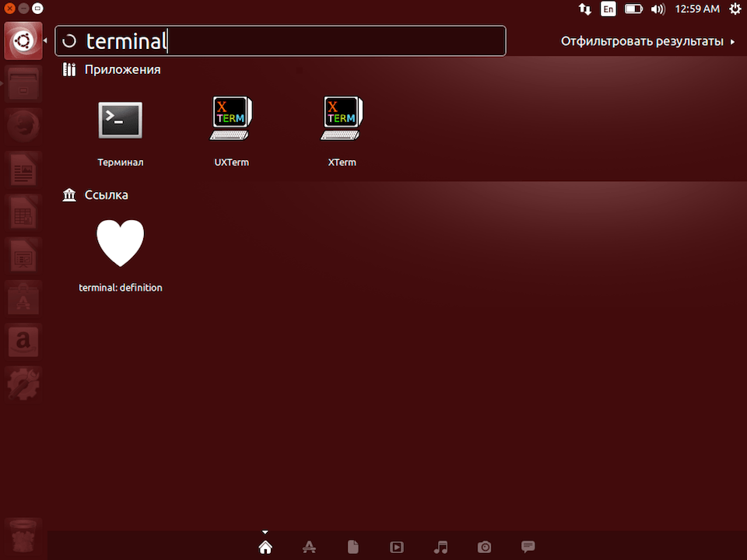
Task: Open the Trash from the launcher
Action: [23, 536]
